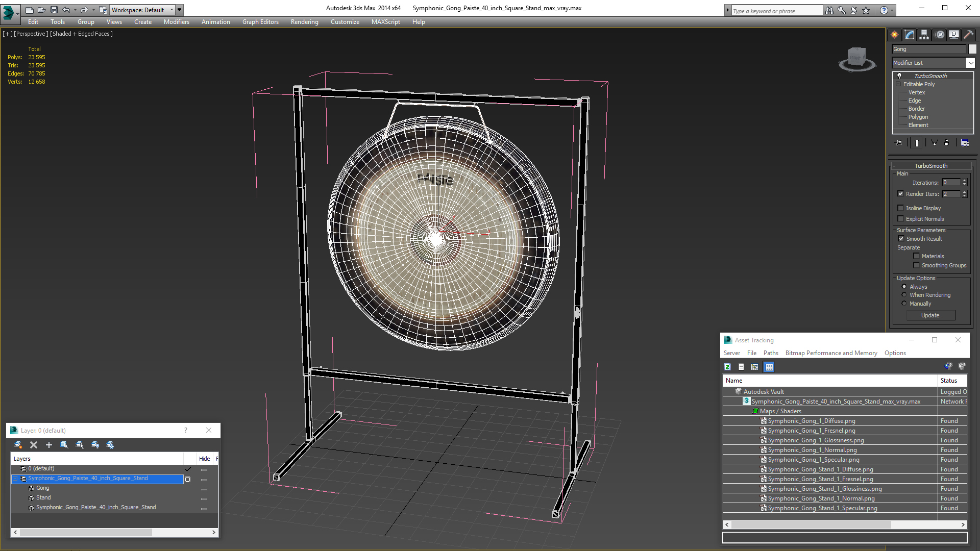Screen dimensions: 980x551
Task: Click Name column header in Asset Tracking
Action: click(x=830, y=381)
